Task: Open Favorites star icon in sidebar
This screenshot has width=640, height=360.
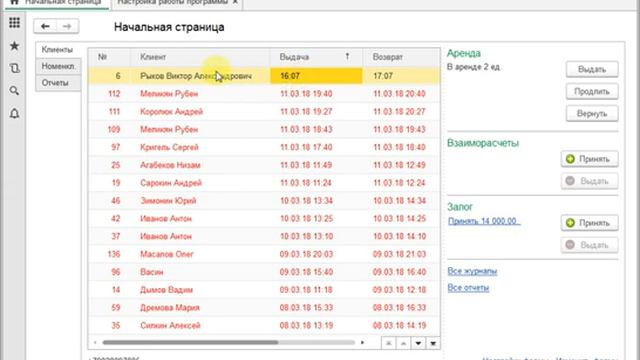Action: point(14,46)
